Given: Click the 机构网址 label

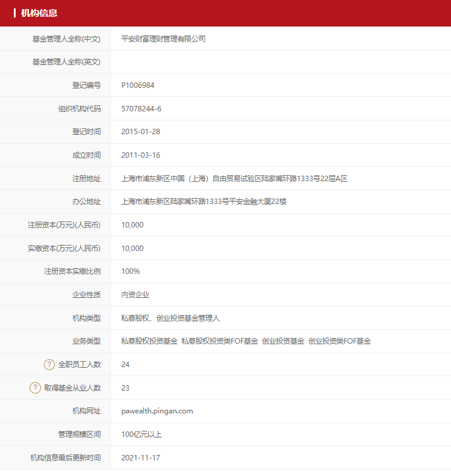Looking at the screenshot, I should (x=87, y=411).
